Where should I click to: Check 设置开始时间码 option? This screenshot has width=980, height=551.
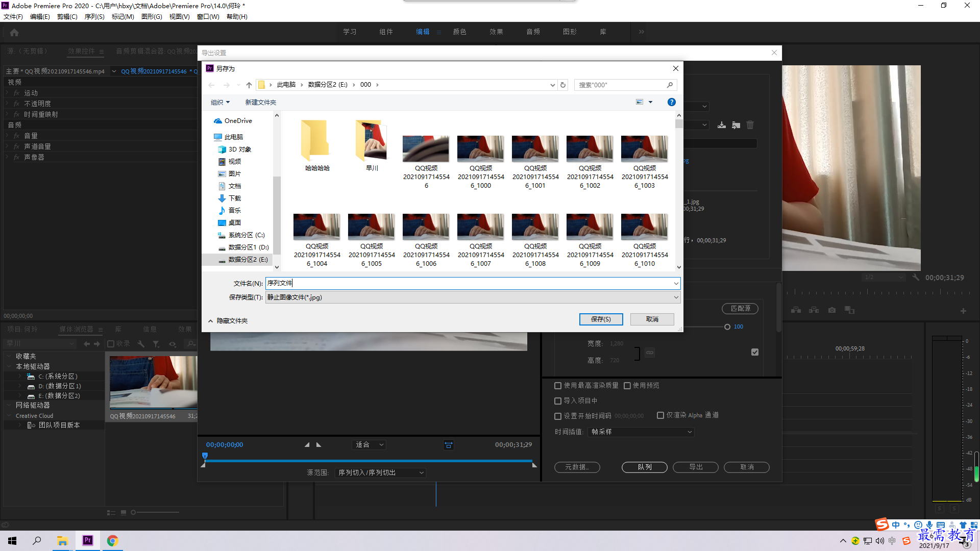click(x=558, y=416)
